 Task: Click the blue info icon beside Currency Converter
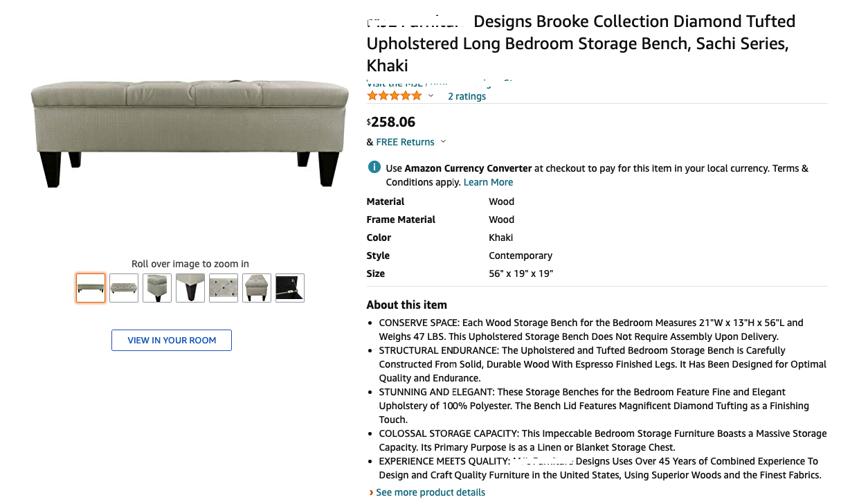[374, 168]
